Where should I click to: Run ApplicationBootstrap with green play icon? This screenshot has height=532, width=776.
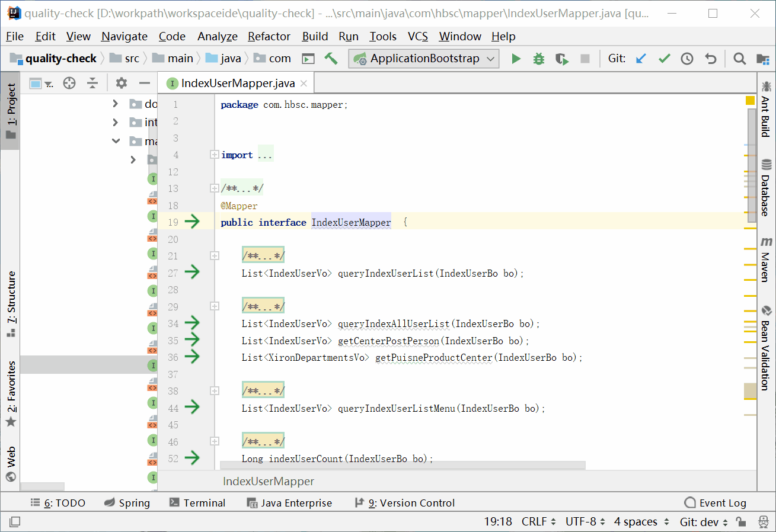516,59
